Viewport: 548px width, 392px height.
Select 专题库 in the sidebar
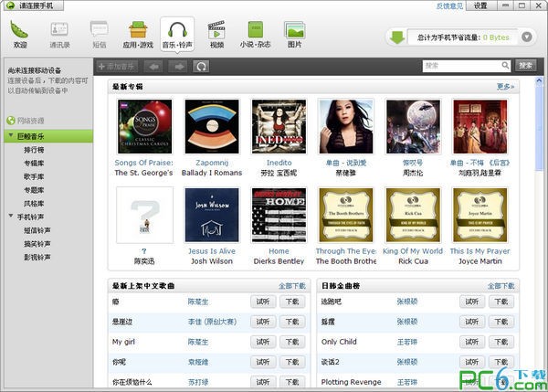tap(34, 190)
